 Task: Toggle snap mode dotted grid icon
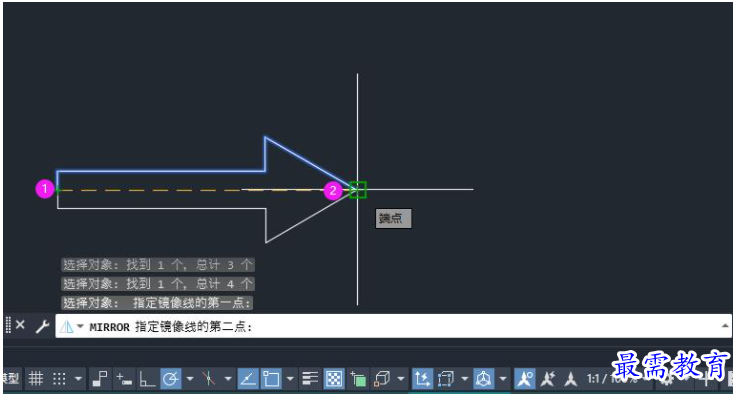pos(60,379)
